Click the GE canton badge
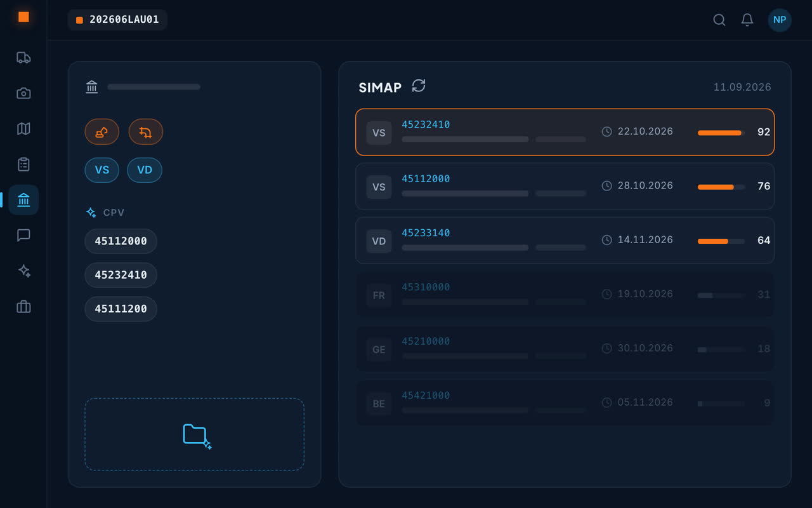Screen dimensions: 812x508 379,349
